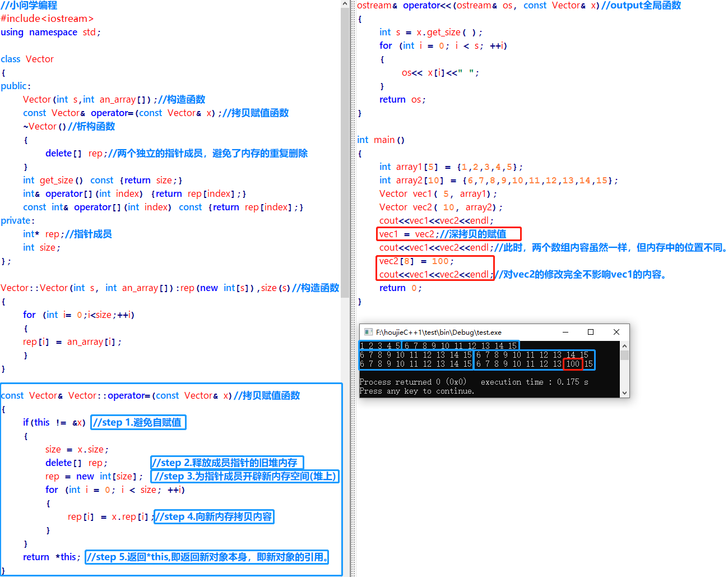Click the 'int s = x.get_size();' line

(430, 32)
